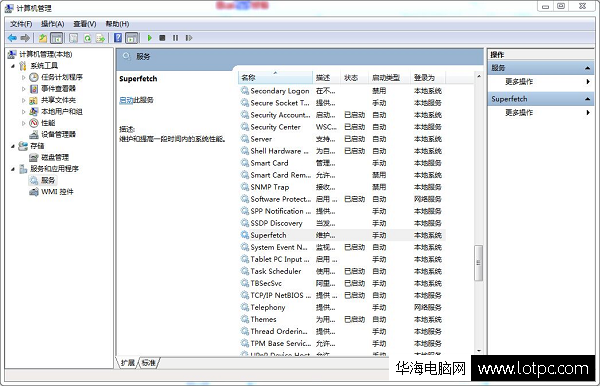Select the Secondary Logon service row

tap(342, 91)
